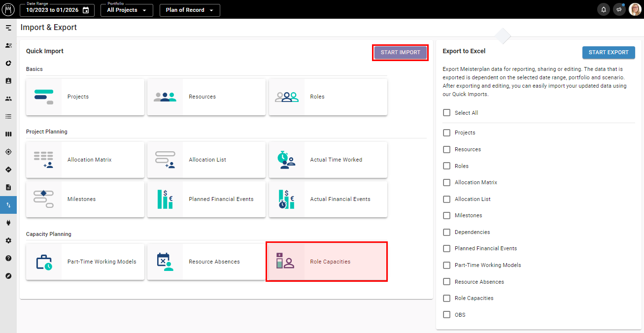Open the bulleted list icon in the sidebar
644x333 pixels.
[8, 116]
